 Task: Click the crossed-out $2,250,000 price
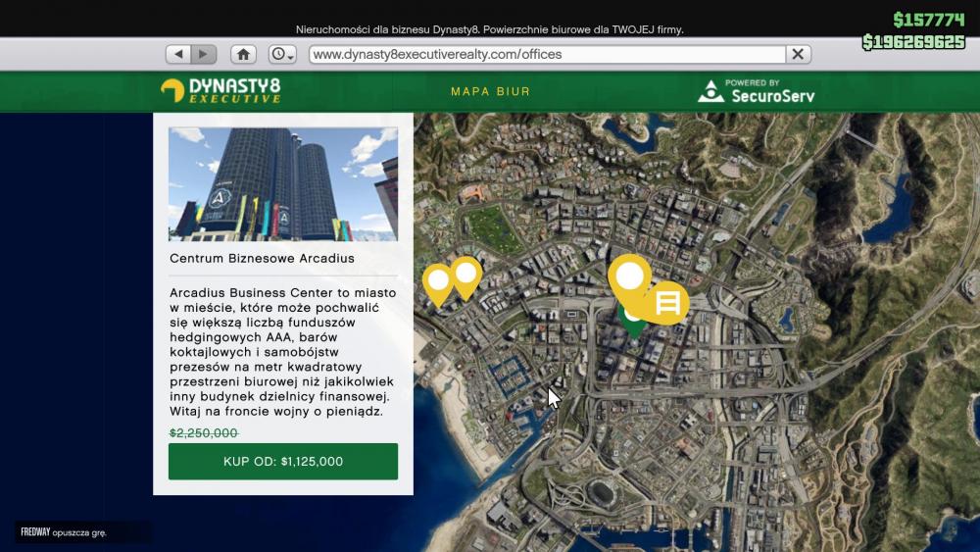[x=204, y=432]
